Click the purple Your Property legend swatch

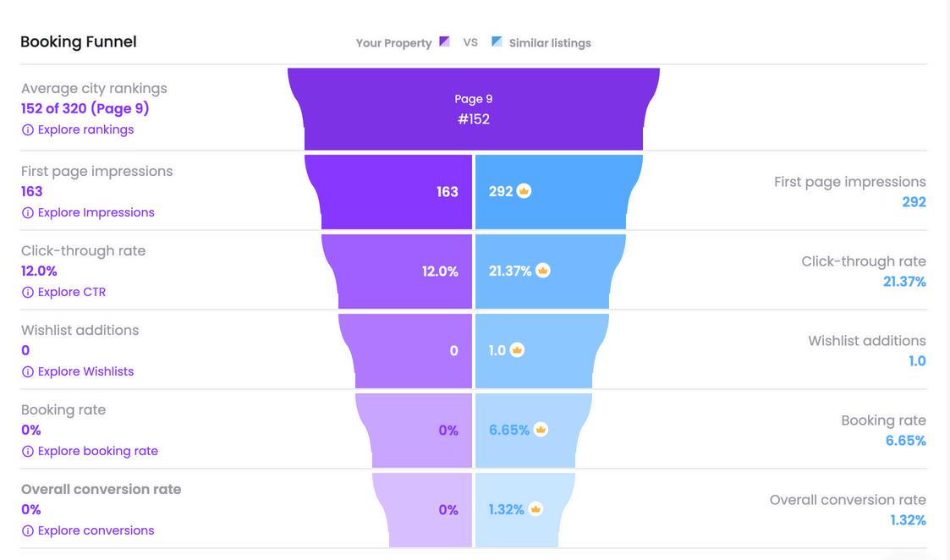(x=445, y=42)
